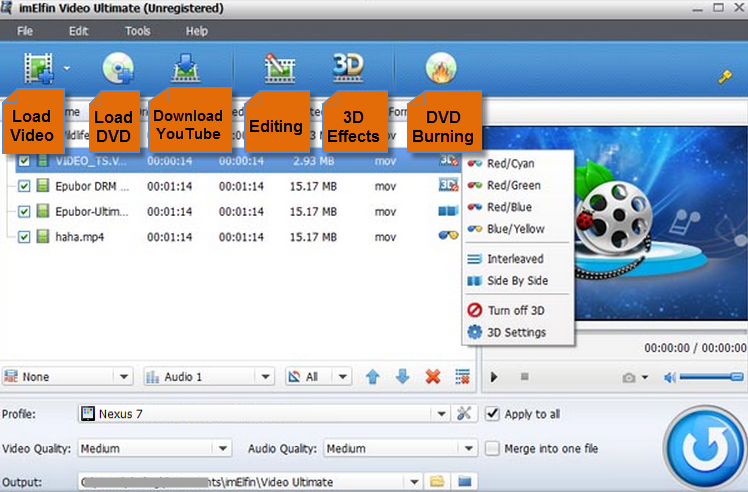Click the Load Video film-strip icon
The image size is (748, 492).
tap(39, 68)
